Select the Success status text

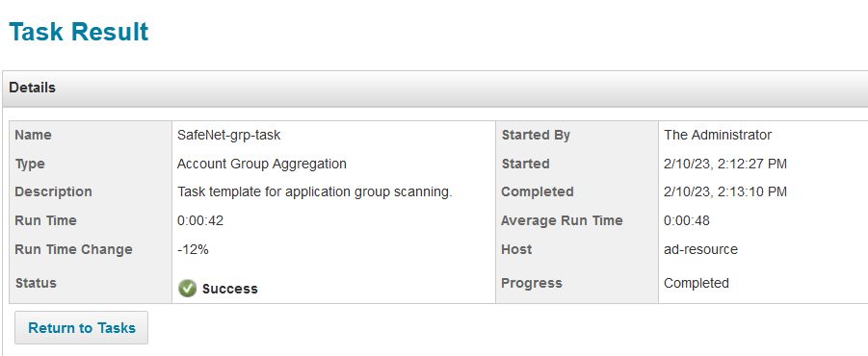[229, 289]
